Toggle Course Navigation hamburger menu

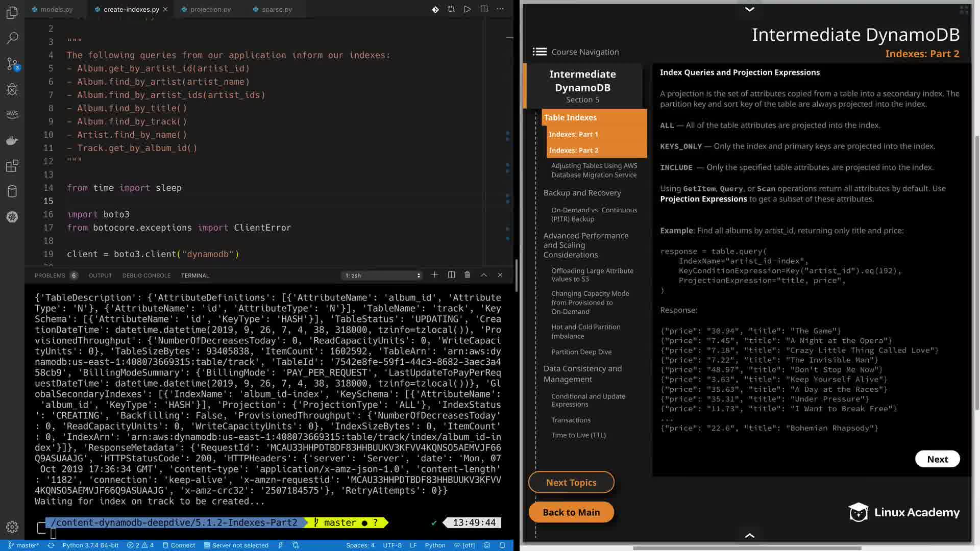pyautogui.click(x=540, y=52)
